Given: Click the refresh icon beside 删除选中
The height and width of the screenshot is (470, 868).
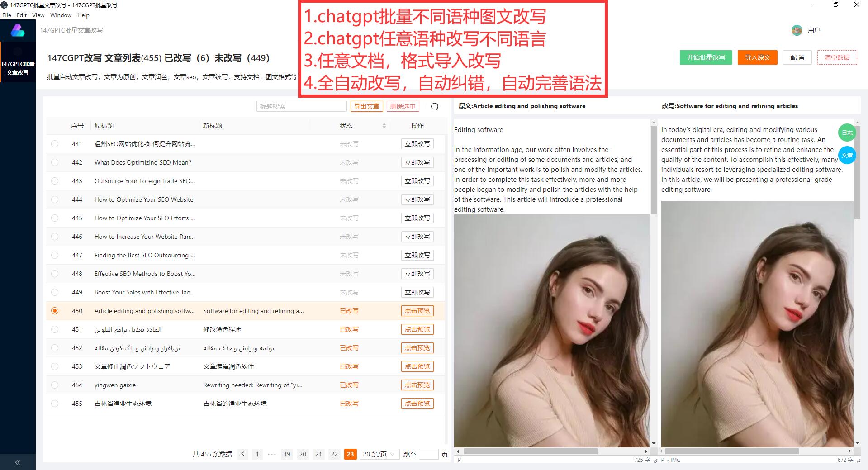Looking at the screenshot, I should point(434,106).
